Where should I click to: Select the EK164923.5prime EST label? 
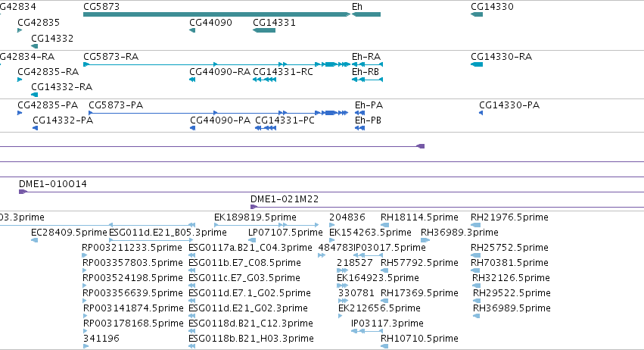coord(378,279)
